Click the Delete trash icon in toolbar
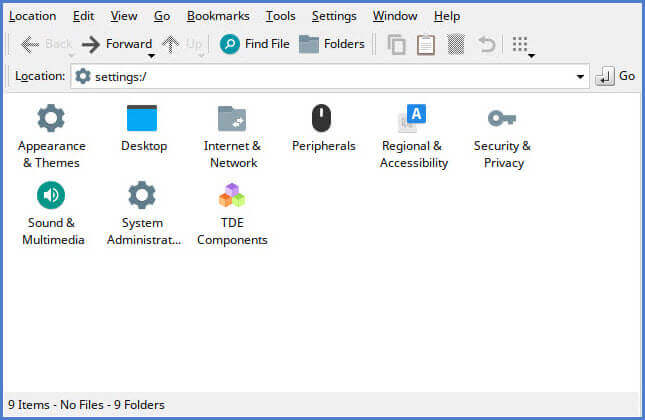The width and height of the screenshot is (645, 420). click(456, 44)
